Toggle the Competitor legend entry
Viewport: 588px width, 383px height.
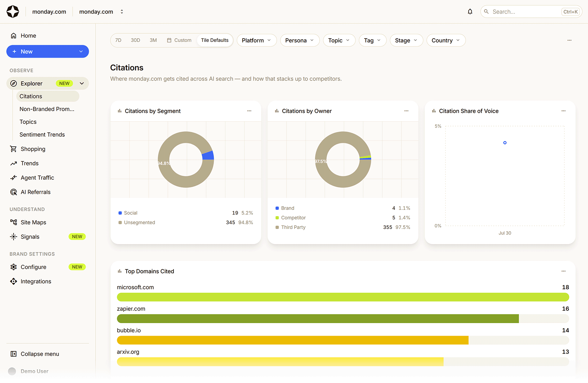click(x=291, y=218)
